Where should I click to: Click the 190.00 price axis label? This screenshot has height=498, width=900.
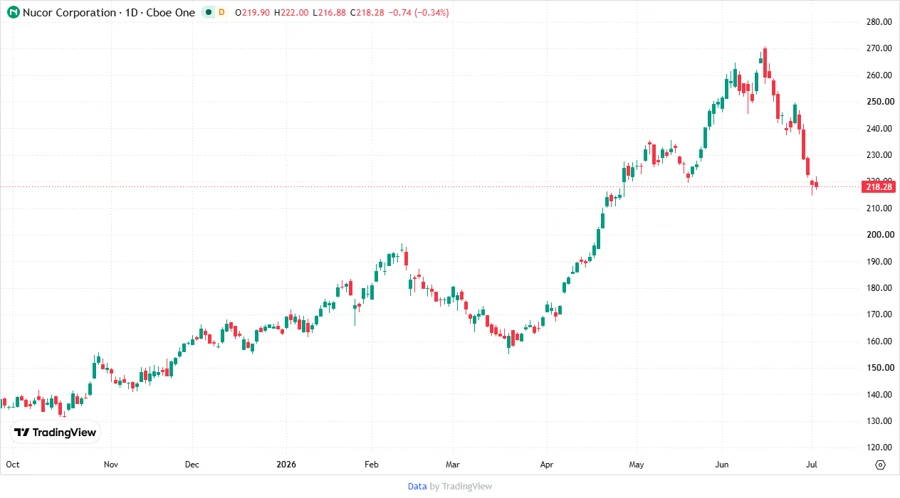(x=879, y=262)
